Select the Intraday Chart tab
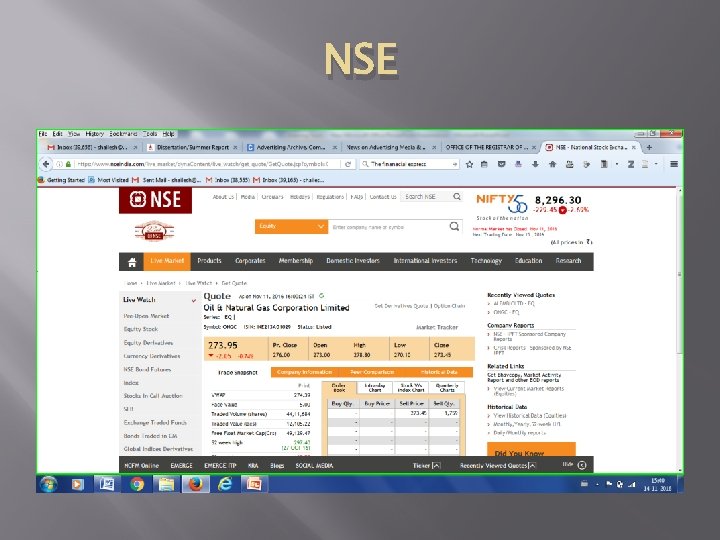Image resolution: width=720 pixels, height=540 pixels. point(375,388)
